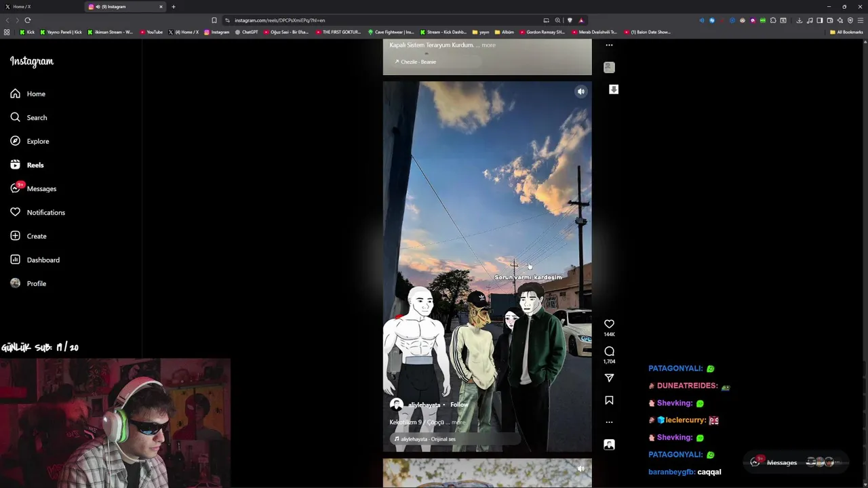The image size is (868, 488).
Task: Open the Cave Fightwear bookmark
Action: pos(391,32)
